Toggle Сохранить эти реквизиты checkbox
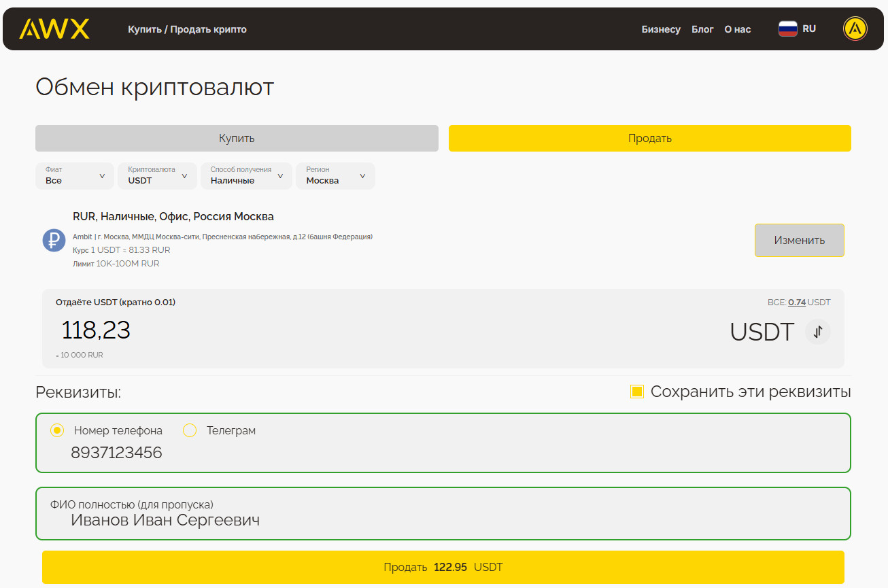This screenshot has width=888, height=588. 637,392
